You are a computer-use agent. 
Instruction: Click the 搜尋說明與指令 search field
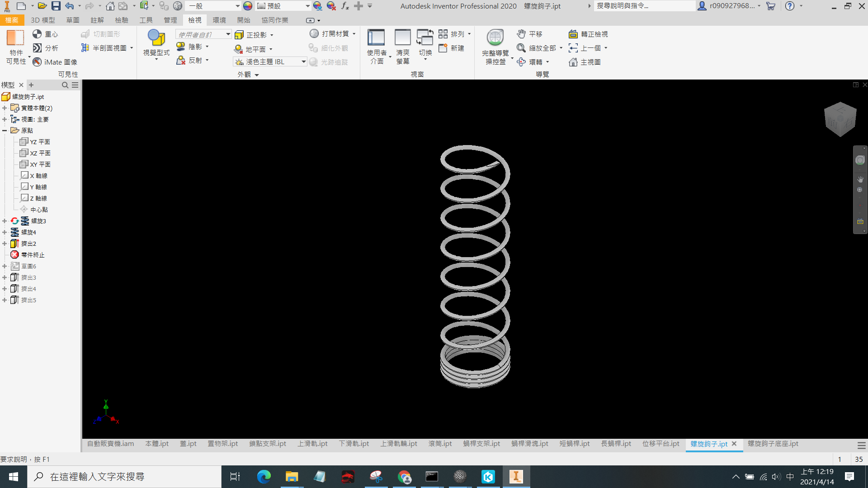tap(644, 6)
